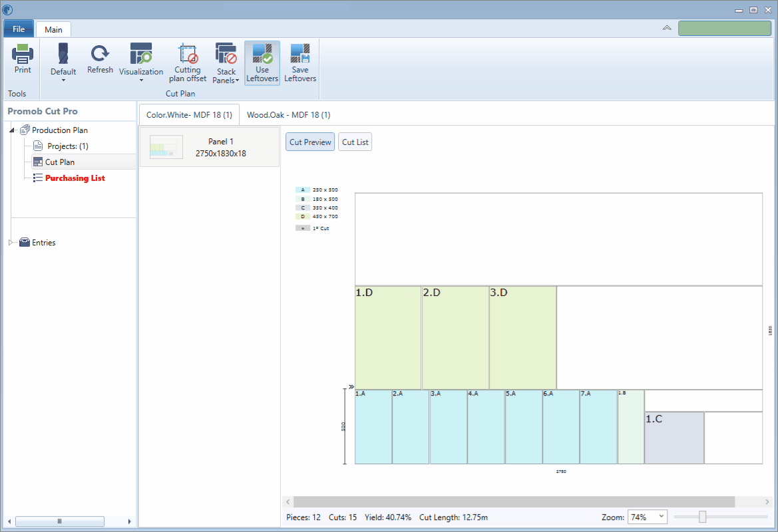Click preview scrollbar right arrow
The width and height of the screenshot is (778, 532).
(767, 502)
